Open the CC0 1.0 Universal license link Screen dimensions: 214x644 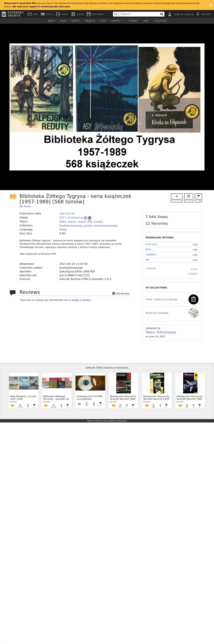click(71, 218)
